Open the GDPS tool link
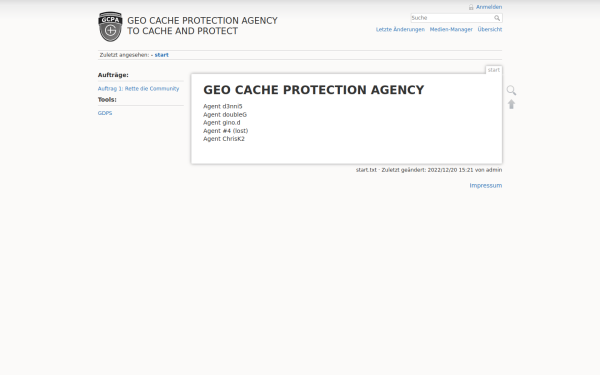Screen dimensions: 600x375 [x=105, y=113]
